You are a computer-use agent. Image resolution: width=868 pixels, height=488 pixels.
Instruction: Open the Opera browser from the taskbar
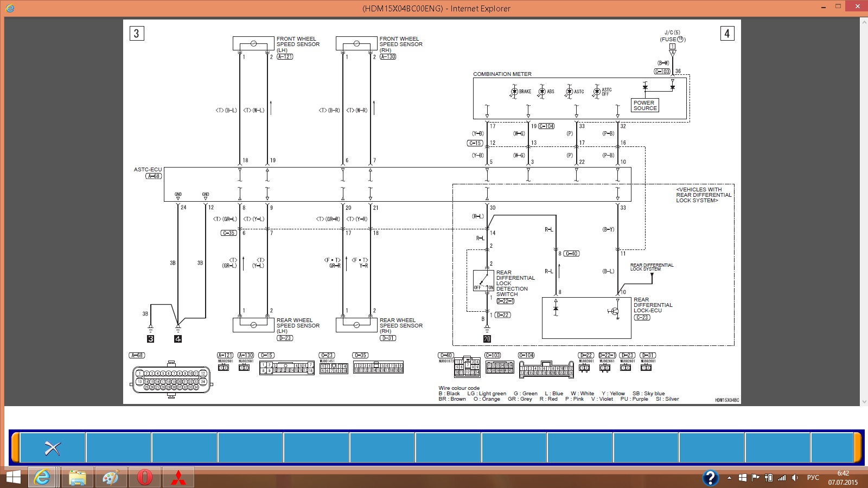(145, 478)
